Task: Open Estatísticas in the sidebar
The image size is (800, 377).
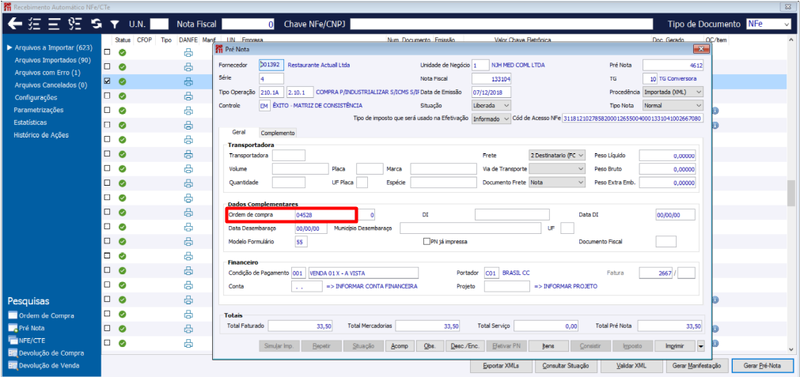Action: tap(30, 122)
